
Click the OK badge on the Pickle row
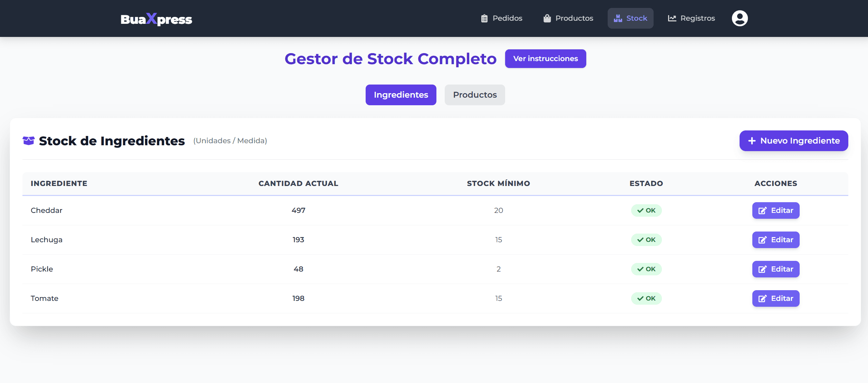tap(646, 269)
